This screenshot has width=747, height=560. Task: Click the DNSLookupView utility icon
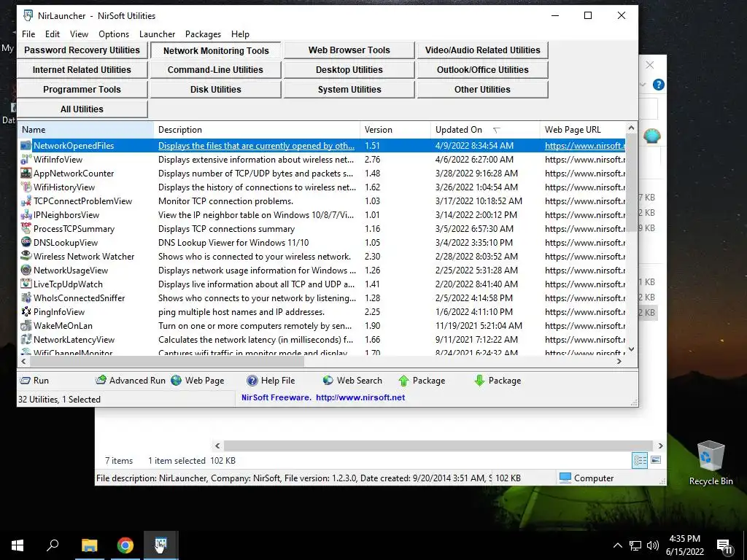[26, 242]
